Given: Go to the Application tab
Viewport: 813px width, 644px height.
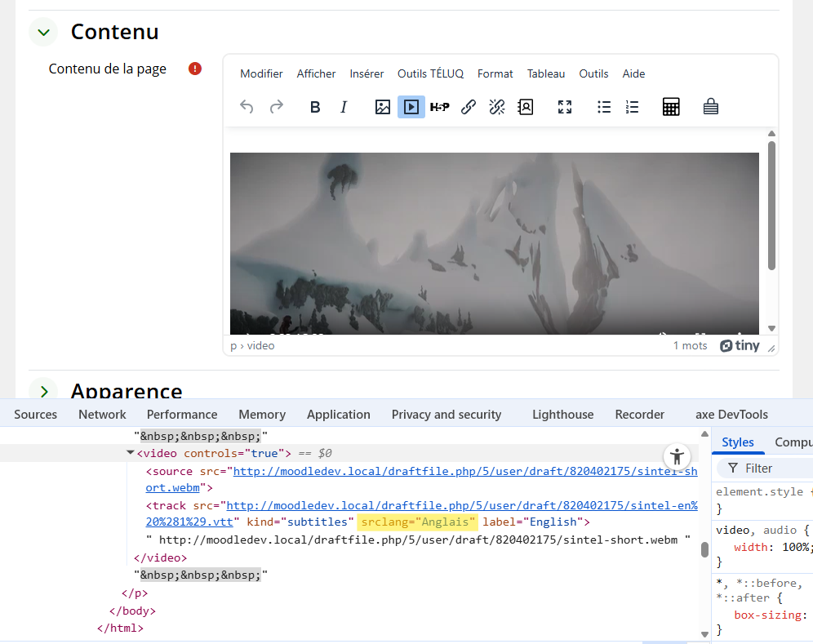Looking at the screenshot, I should click(339, 415).
